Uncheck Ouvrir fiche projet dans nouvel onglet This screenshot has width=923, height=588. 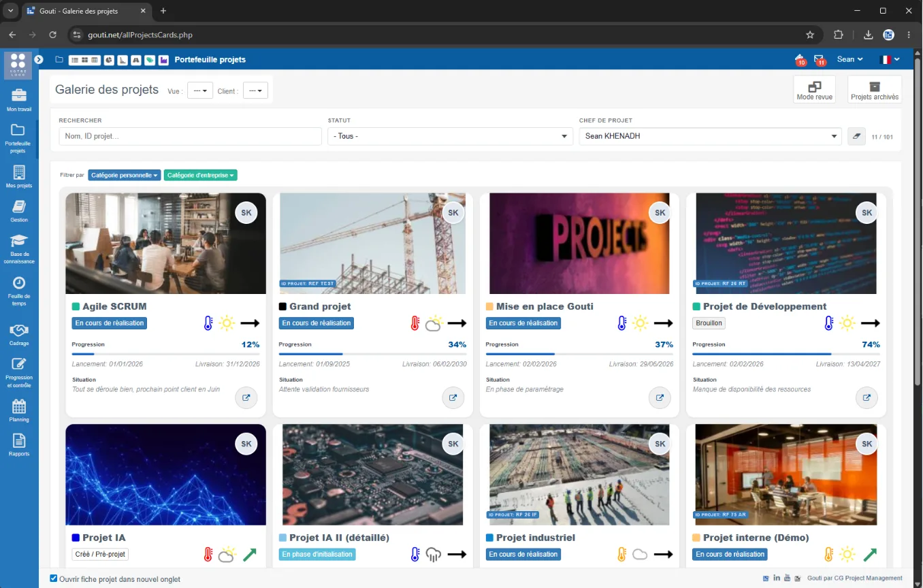click(54, 578)
